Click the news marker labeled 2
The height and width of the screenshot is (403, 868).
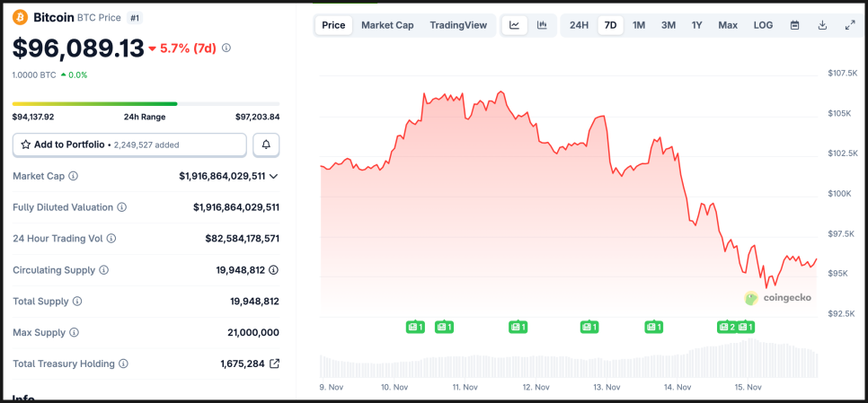pyautogui.click(x=726, y=327)
